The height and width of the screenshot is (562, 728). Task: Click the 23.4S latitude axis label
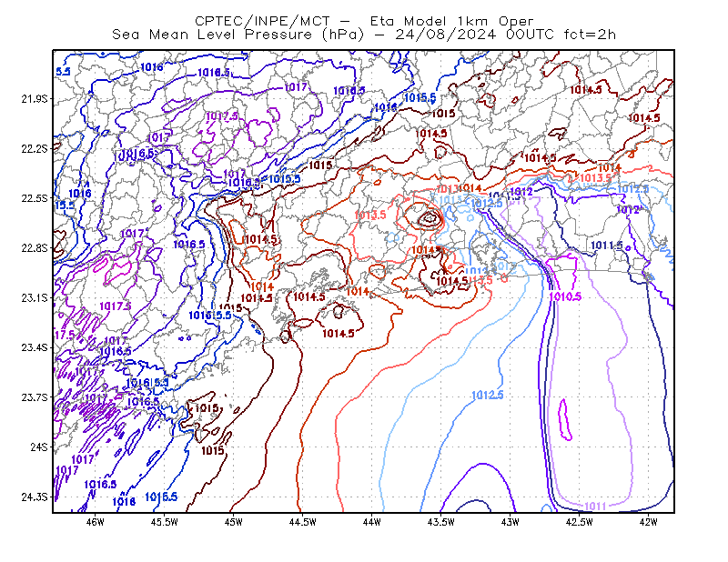[34, 347]
